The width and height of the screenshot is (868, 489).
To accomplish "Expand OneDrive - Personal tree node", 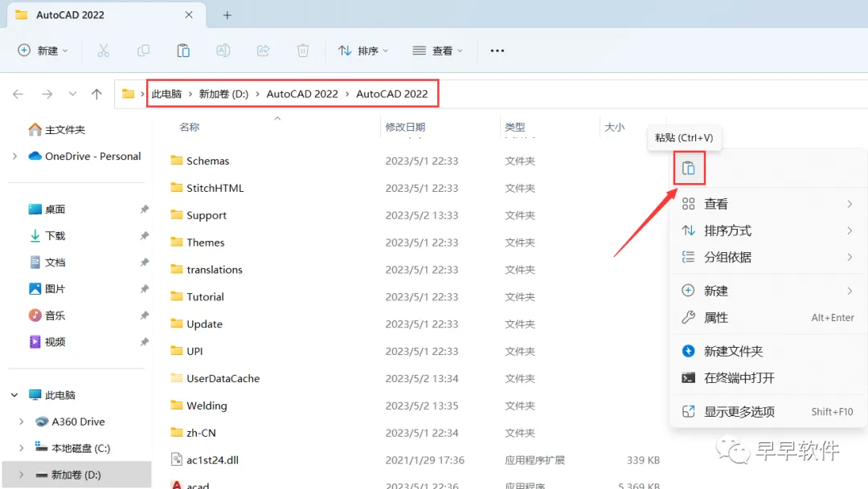I will coord(14,157).
